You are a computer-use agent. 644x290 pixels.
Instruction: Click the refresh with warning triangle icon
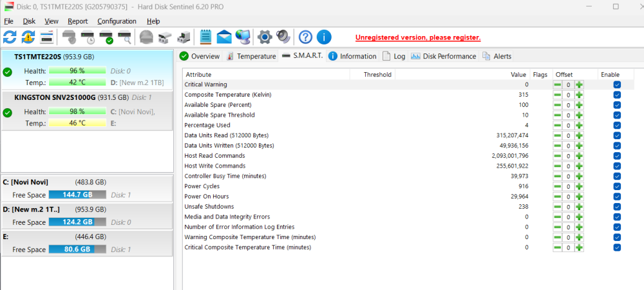[x=28, y=37]
